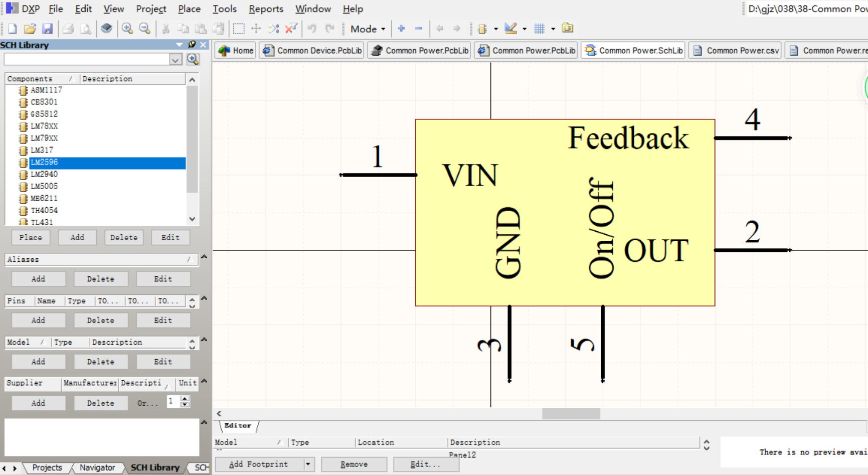Collapse the Pins section
868x475 pixels.
(x=204, y=298)
